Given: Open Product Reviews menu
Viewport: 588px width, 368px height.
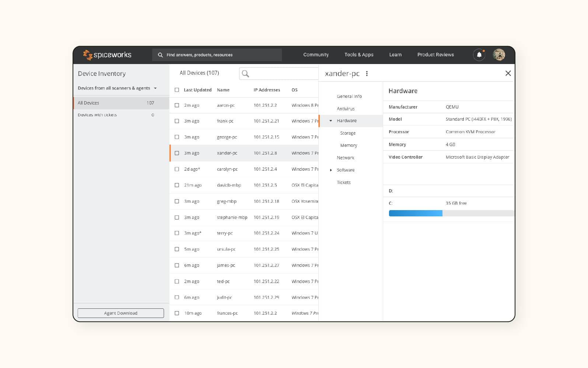Looking at the screenshot, I should 435,55.
